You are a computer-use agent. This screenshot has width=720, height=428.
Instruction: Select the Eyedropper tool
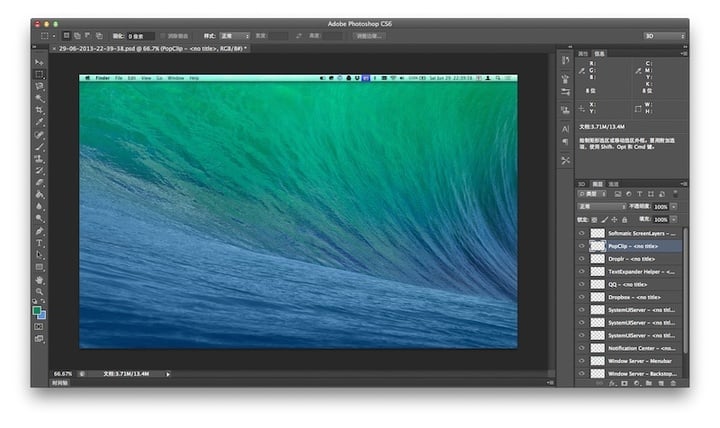coord(40,122)
